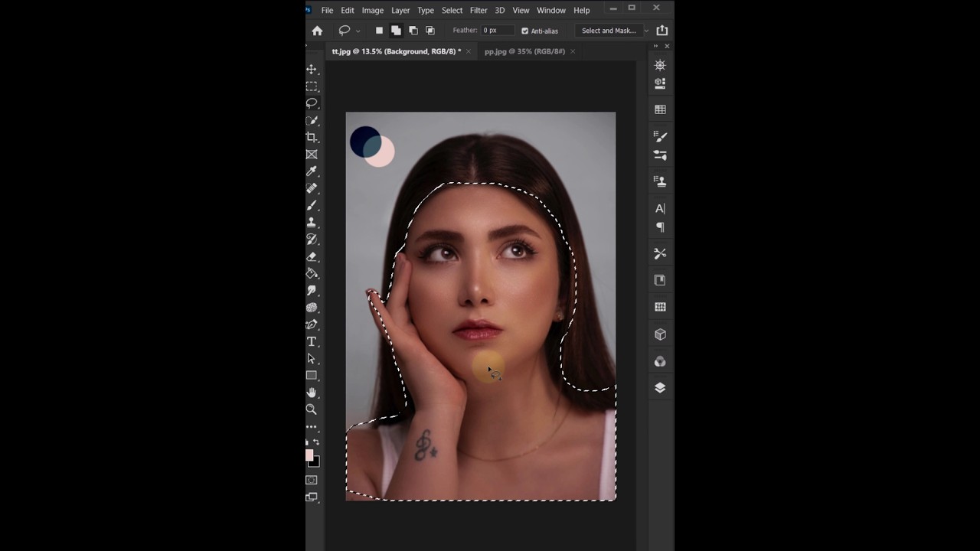Select the Rectangular Marquee tool

click(312, 86)
